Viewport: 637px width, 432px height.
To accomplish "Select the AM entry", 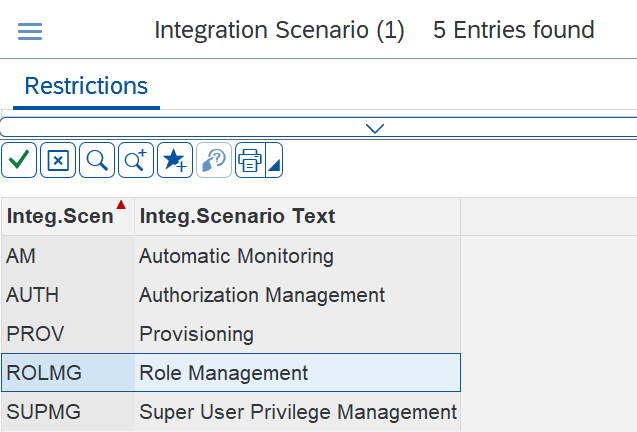I will tap(22, 257).
